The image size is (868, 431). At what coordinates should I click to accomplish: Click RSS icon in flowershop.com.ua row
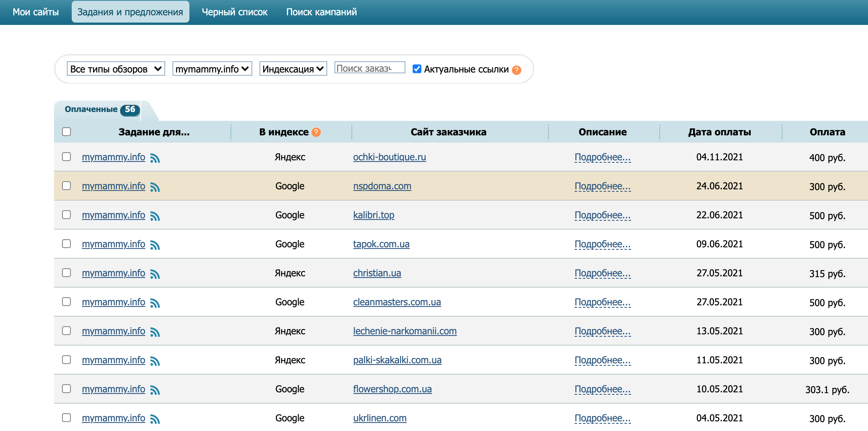coord(155,390)
